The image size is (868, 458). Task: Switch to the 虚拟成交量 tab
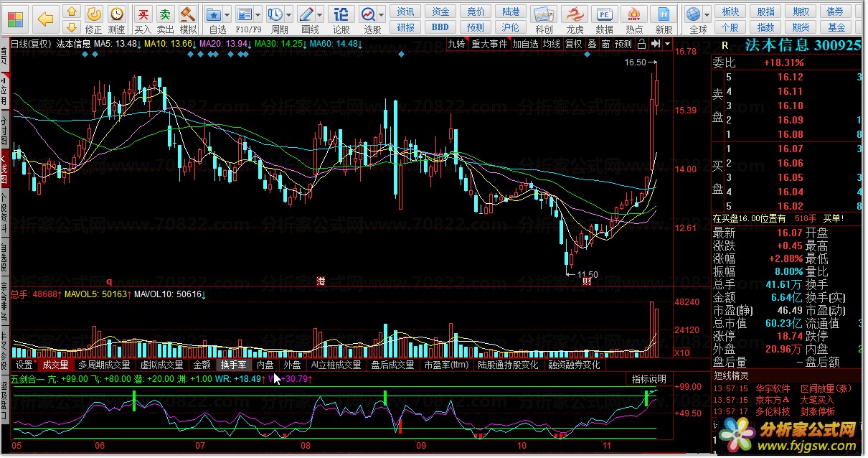click(x=162, y=365)
